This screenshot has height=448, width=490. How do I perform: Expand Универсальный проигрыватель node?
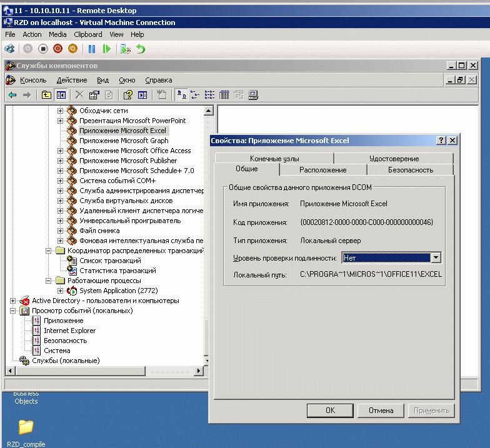click(x=60, y=221)
